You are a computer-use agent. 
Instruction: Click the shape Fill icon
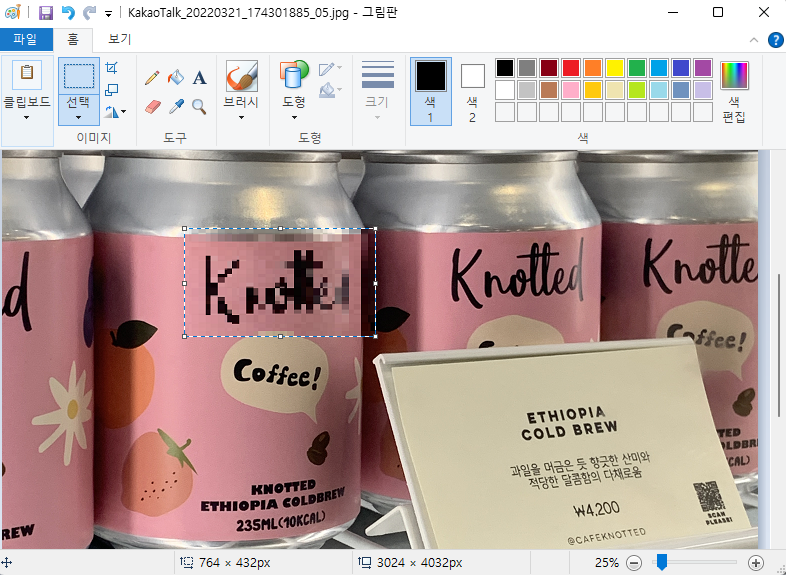coord(326,91)
